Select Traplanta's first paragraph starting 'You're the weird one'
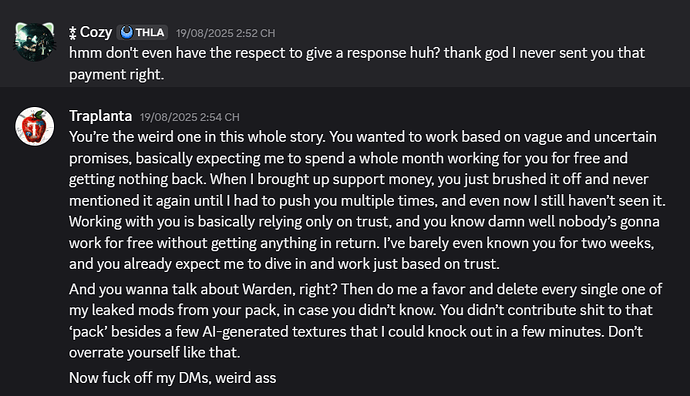Viewport: 690px width, 396px height. tap(367, 200)
